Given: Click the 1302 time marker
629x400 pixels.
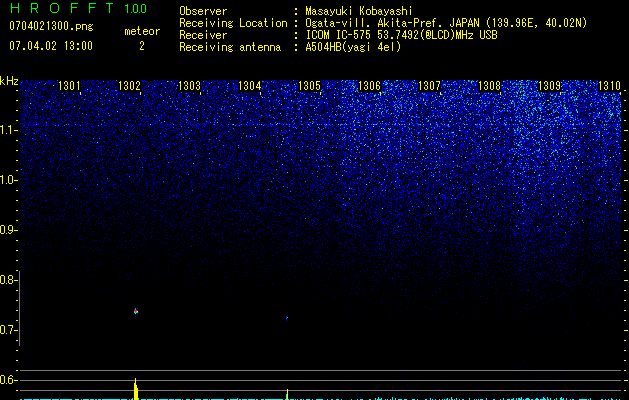Looking at the screenshot, I should pyautogui.click(x=129, y=86).
